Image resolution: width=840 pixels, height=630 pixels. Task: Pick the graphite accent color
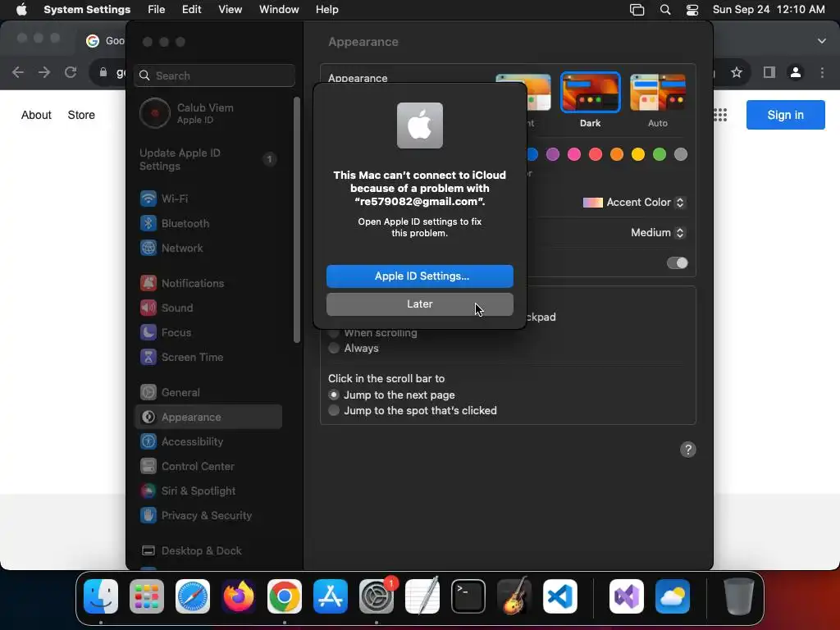(x=681, y=155)
